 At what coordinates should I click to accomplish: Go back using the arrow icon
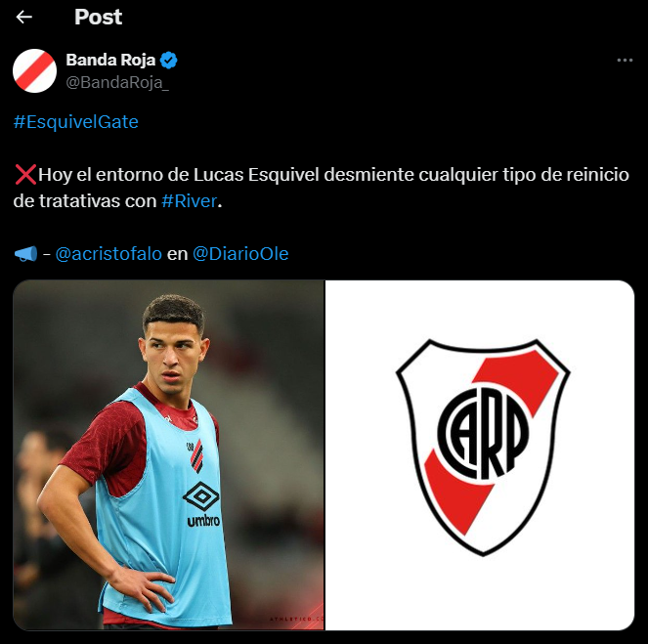24,17
